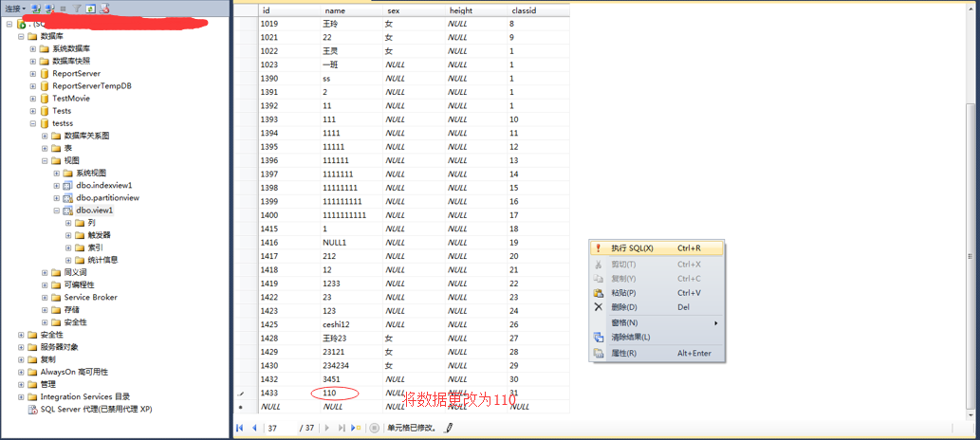Image resolution: width=980 pixels, height=440 pixels.
Task: Collapse the testss database node
Action: [x=33, y=123]
